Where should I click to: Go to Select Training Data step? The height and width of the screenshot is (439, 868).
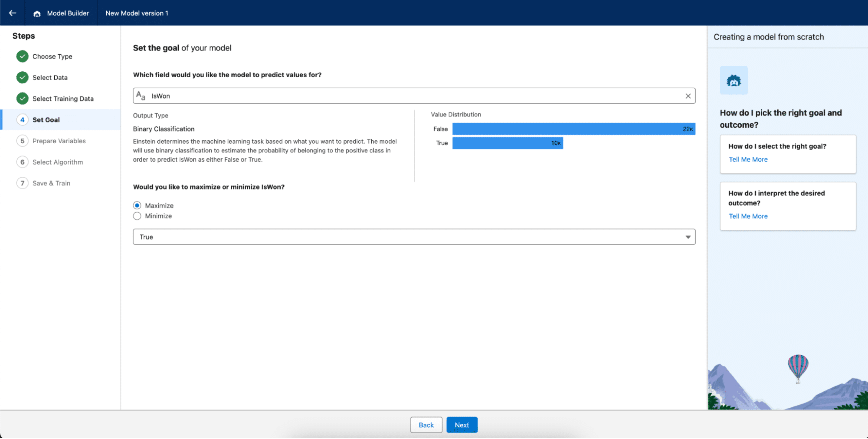(63, 99)
